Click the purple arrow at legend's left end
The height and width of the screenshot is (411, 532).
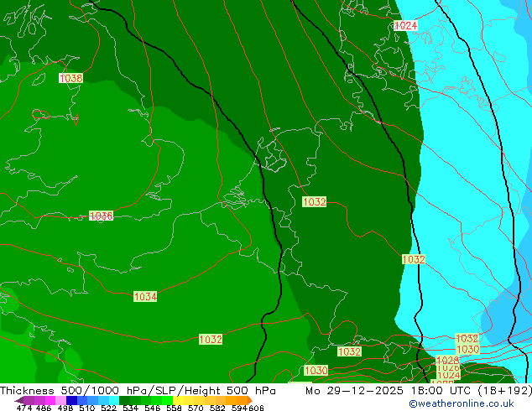pos(19,400)
